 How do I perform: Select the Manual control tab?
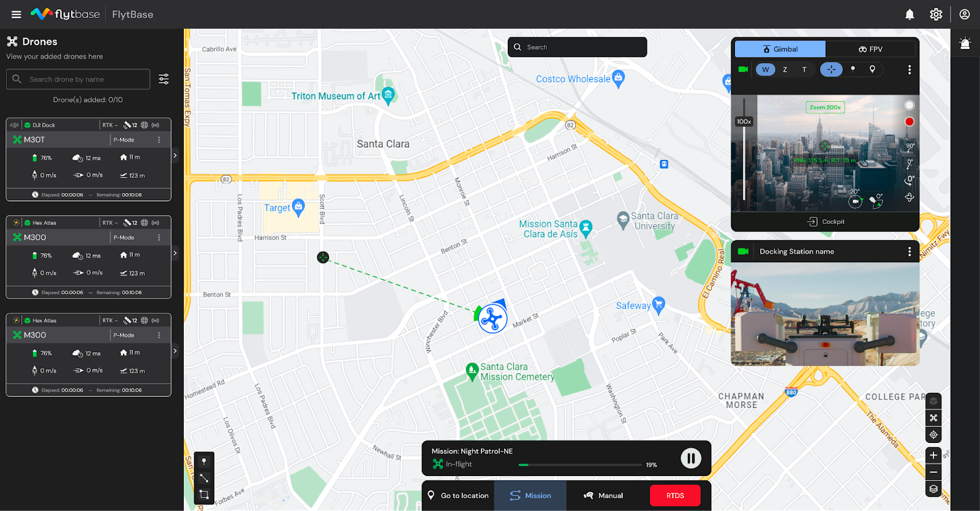pyautogui.click(x=603, y=496)
